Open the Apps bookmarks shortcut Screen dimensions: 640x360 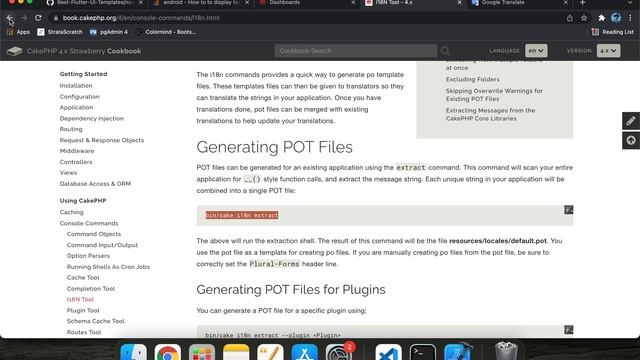(x=18, y=32)
